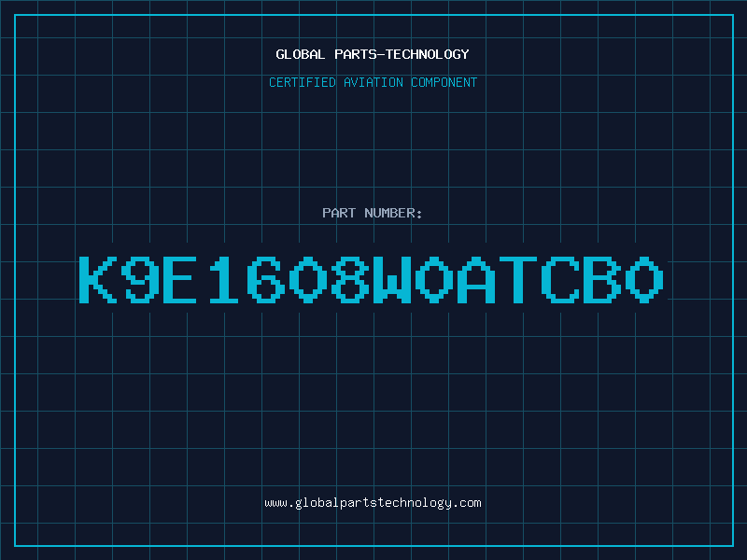Click the word AVIATION in subtitle
Viewport: 747px width, 560px height.
coord(373,82)
